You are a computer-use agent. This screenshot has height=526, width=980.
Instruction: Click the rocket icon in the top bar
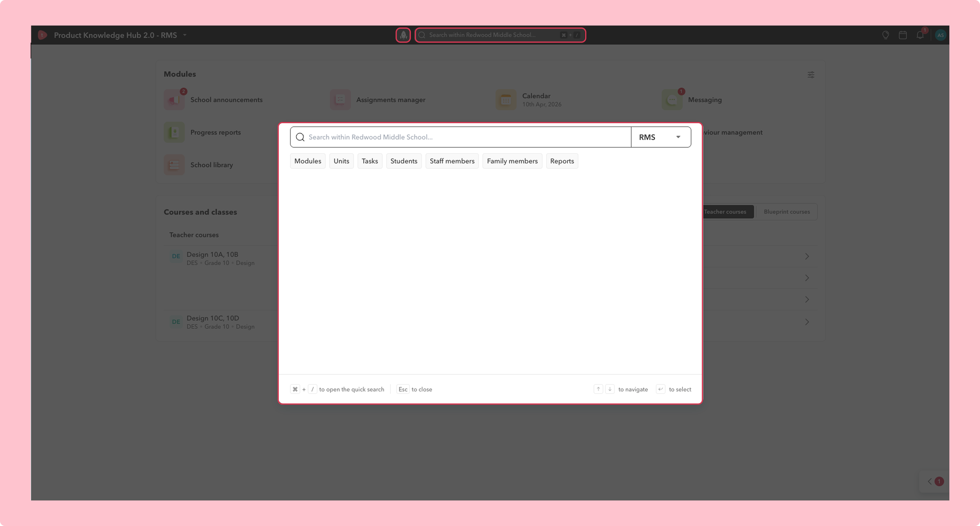coord(403,35)
